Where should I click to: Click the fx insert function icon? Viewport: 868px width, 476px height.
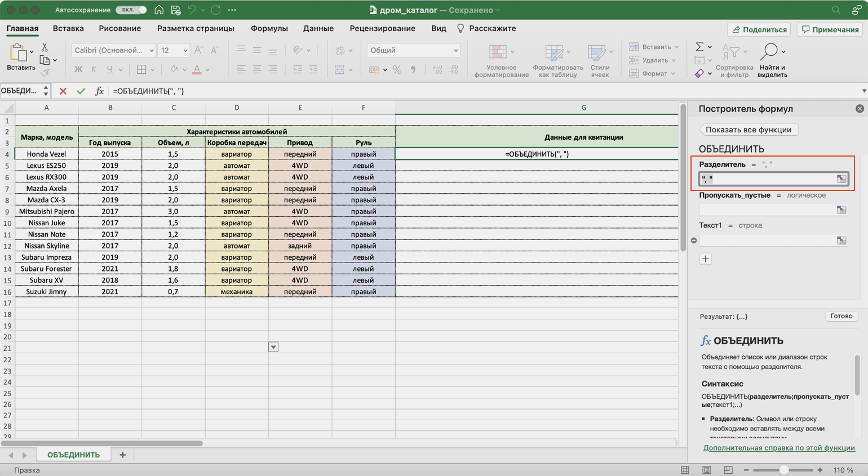tap(99, 91)
